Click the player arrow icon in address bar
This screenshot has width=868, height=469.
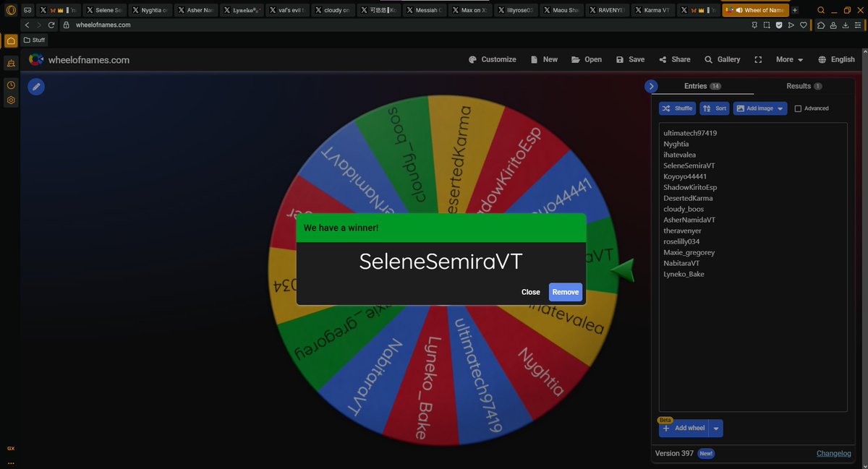[x=791, y=25]
